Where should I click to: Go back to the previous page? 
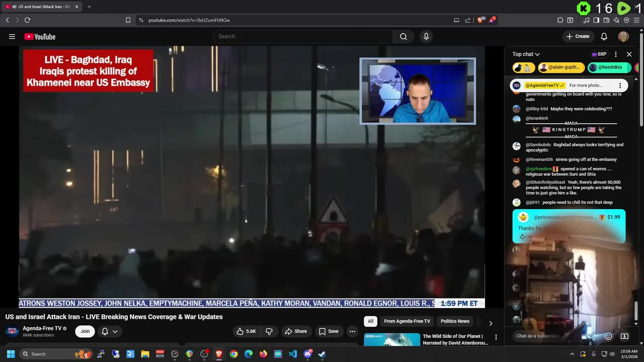point(7,20)
